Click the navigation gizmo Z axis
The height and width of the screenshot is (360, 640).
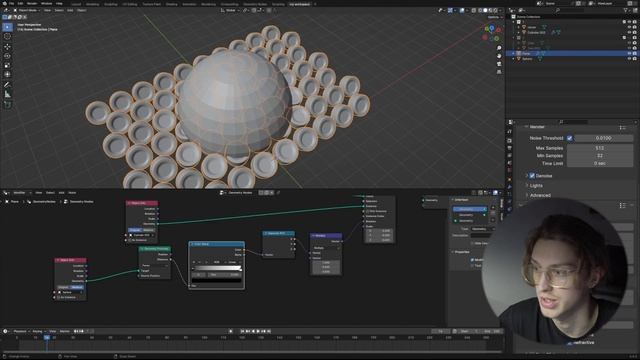coord(492,28)
